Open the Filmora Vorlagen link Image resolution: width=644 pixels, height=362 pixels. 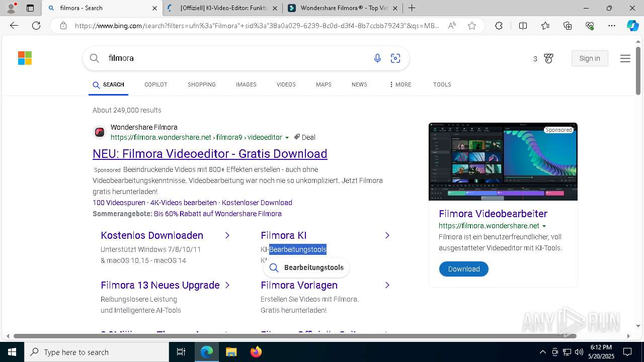point(299,285)
